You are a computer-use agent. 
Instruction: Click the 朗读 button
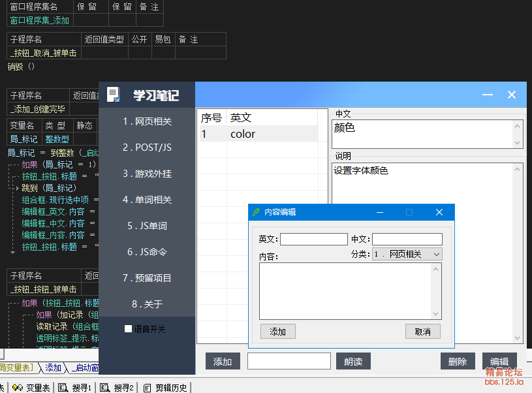pos(353,361)
